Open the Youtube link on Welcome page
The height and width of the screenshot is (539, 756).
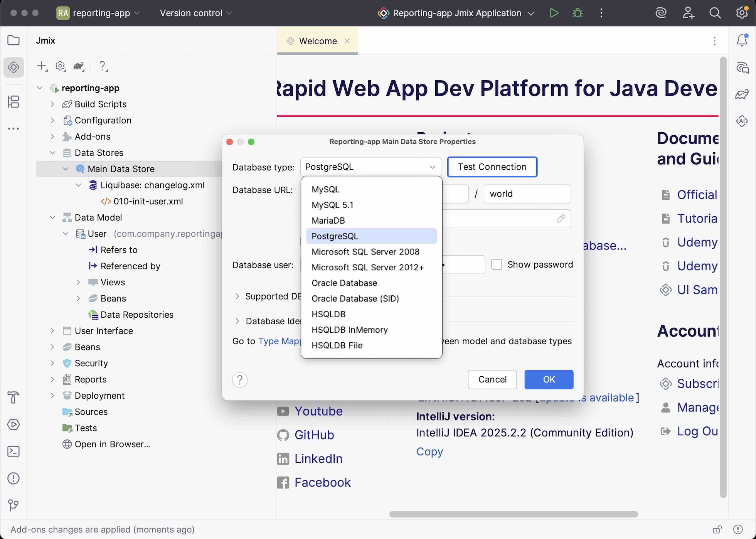318,411
